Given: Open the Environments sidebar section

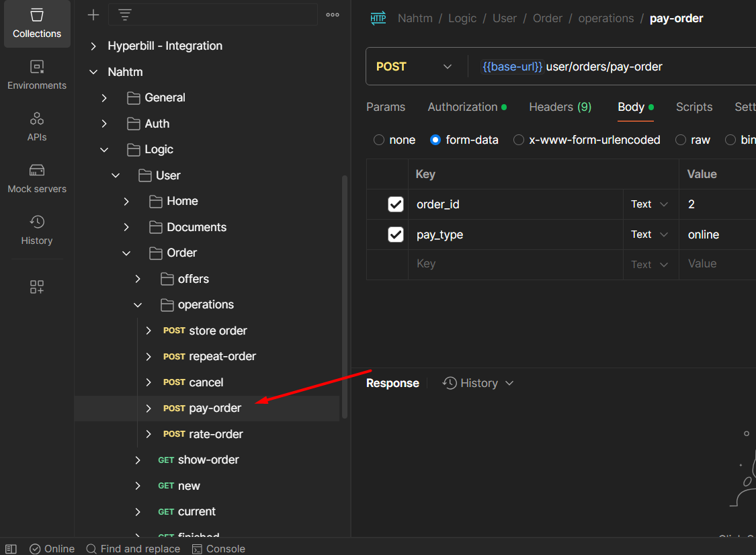Looking at the screenshot, I should (37, 75).
